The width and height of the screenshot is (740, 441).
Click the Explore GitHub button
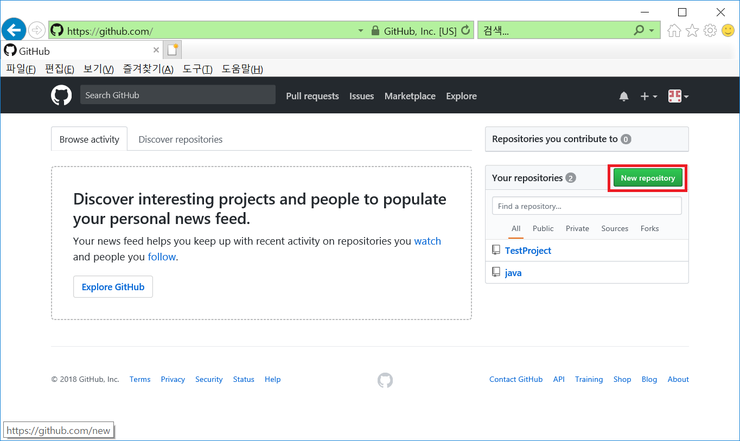113,287
